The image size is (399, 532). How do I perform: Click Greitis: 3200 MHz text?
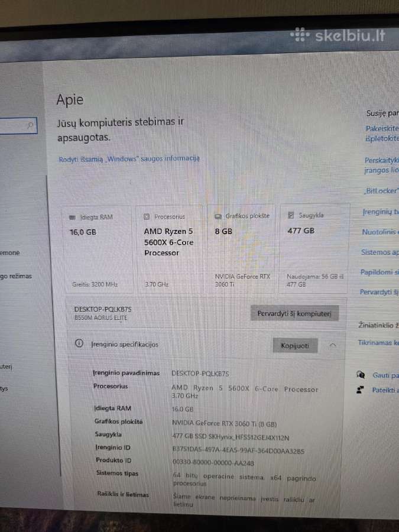coord(95,285)
